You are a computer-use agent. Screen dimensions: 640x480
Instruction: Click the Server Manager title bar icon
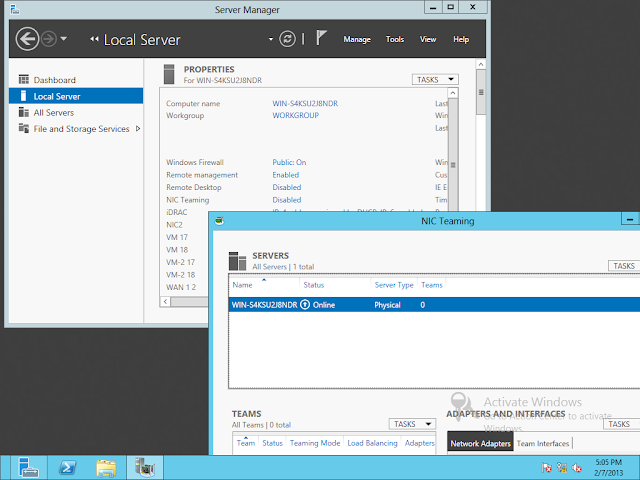pyautogui.click(x=15, y=9)
